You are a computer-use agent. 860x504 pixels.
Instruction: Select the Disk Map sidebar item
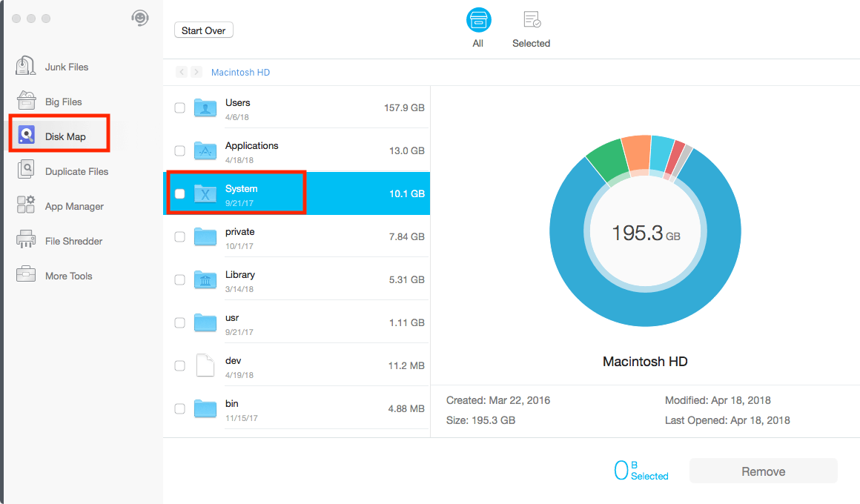pyautogui.click(x=64, y=136)
